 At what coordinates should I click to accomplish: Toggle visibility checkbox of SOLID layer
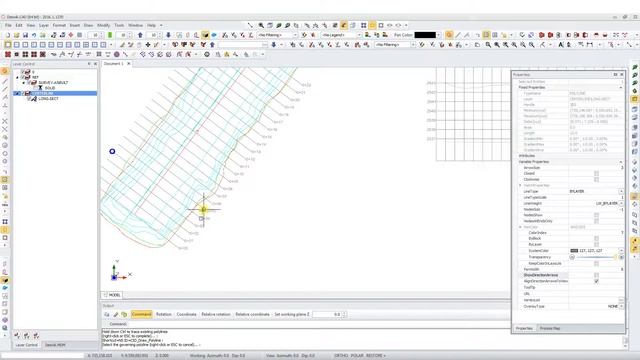click(x=36, y=88)
